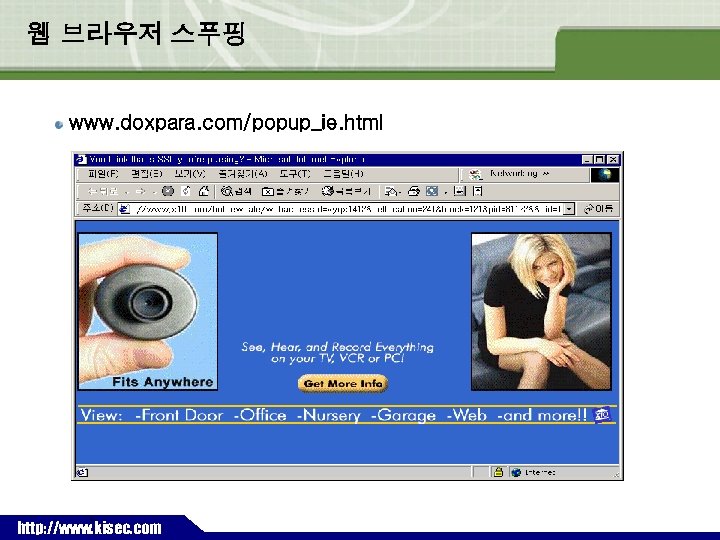This screenshot has height=540, width=720.
Task: Click the '-and more!!' link
Action: (542, 415)
